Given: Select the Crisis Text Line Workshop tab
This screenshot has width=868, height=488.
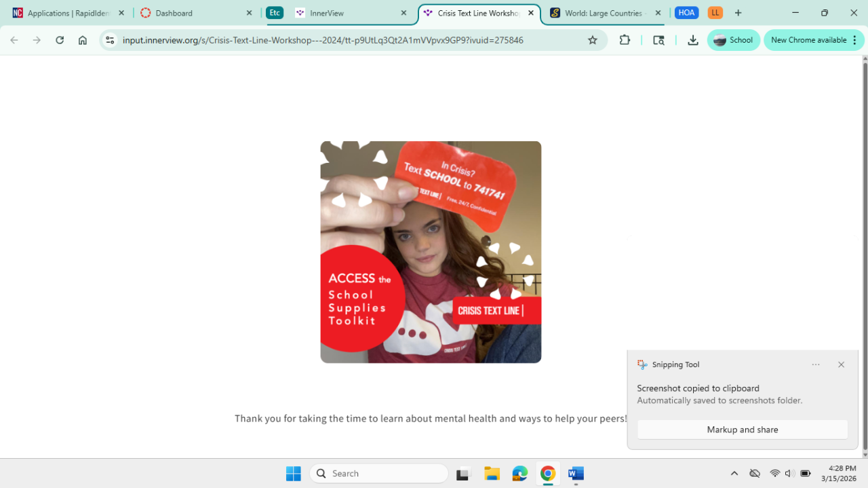Looking at the screenshot, I should coord(478,13).
